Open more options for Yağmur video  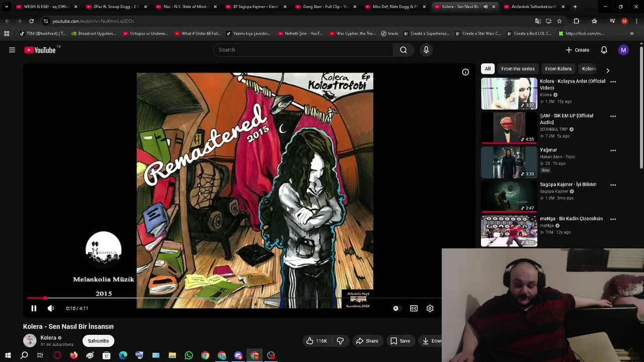click(613, 150)
